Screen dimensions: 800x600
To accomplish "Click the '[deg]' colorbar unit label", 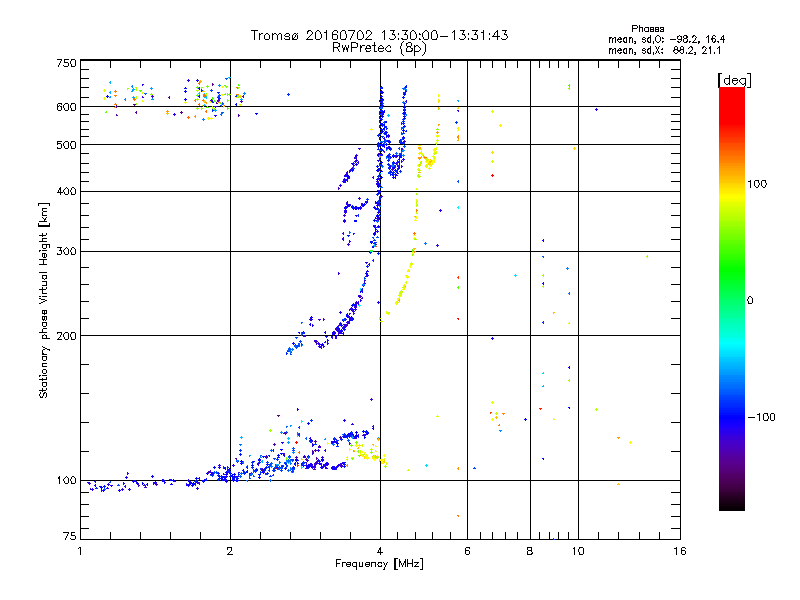I will [x=734, y=80].
